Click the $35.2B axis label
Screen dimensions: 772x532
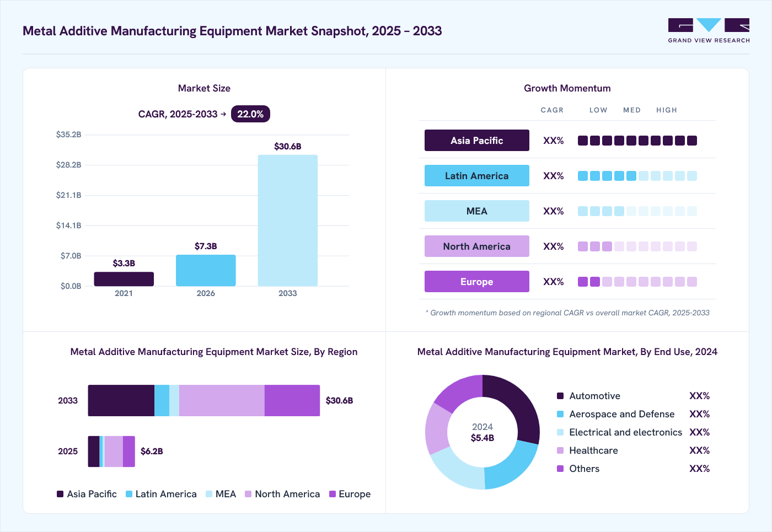click(x=68, y=135)
